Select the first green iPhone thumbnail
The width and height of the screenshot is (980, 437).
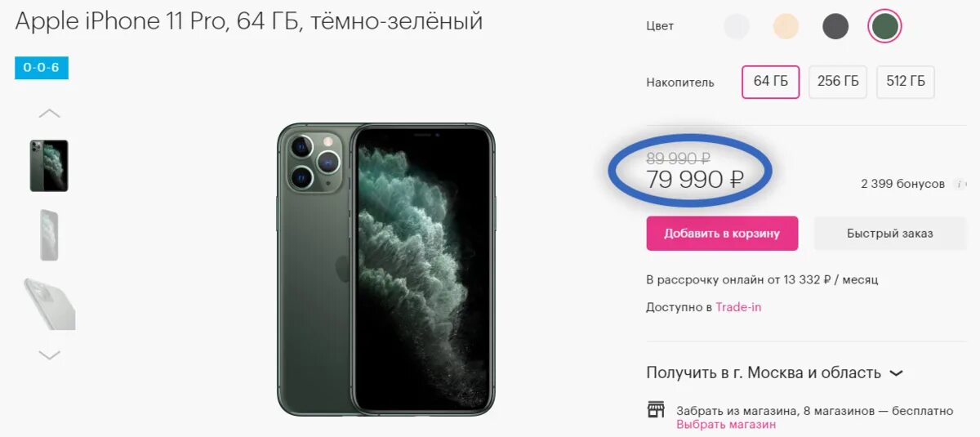[49, 166]
